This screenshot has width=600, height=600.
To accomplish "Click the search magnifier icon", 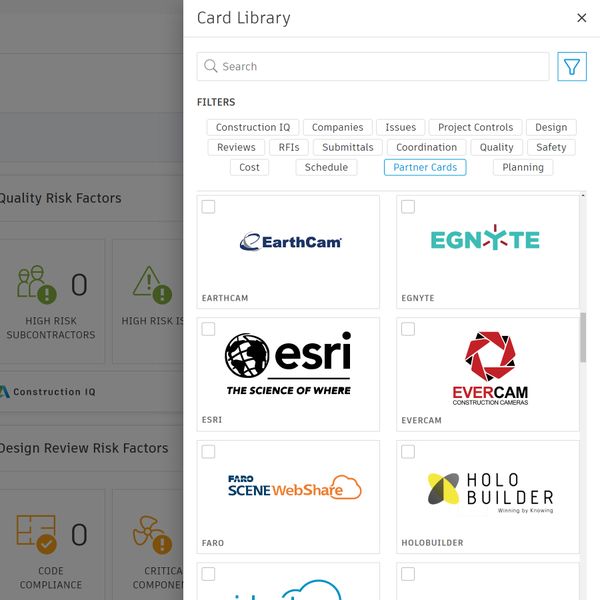I will point(210,66).
